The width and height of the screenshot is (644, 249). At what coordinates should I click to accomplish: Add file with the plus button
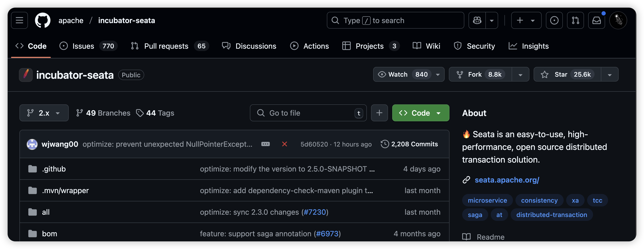(x=379, y=113)
